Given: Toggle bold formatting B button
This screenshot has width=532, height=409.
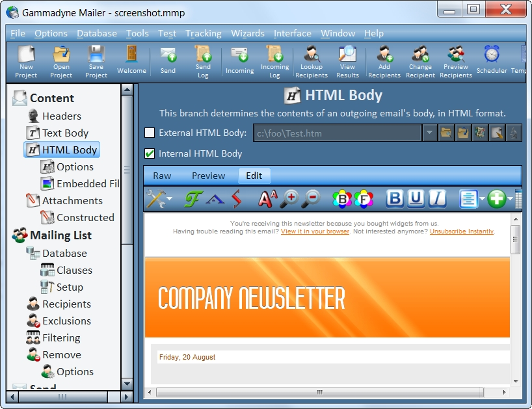Looking at the screenshot, I should [395, 198].
